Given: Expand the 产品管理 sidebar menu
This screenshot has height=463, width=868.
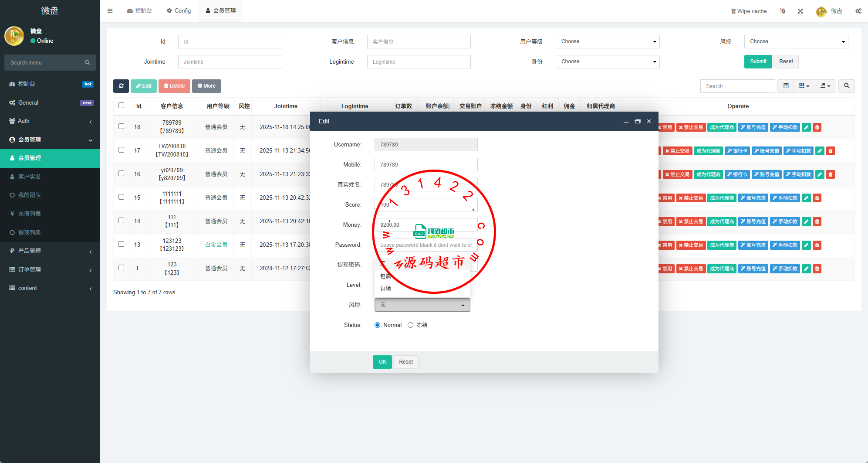Looking at the screenshot, I should 50,251.
